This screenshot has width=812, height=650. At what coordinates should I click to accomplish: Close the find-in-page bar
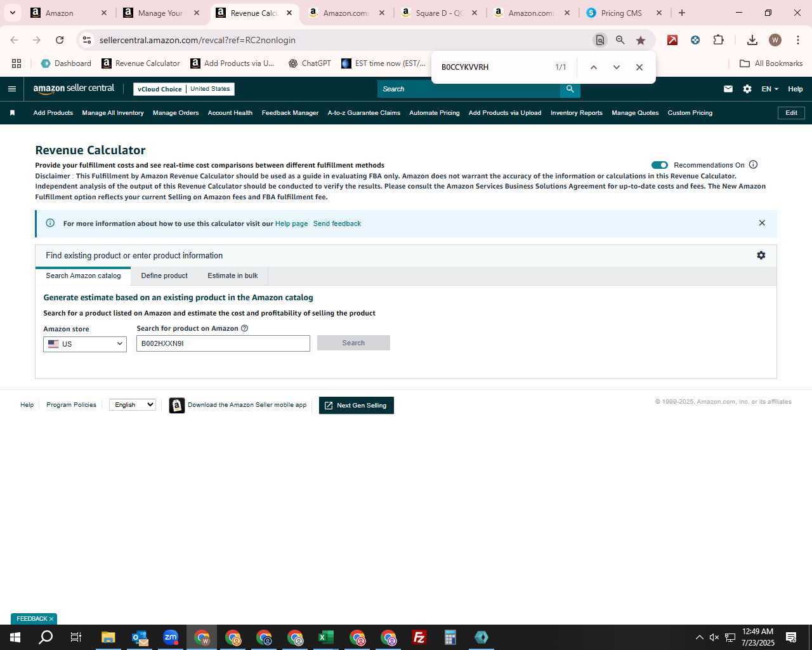tap(639, 67)
